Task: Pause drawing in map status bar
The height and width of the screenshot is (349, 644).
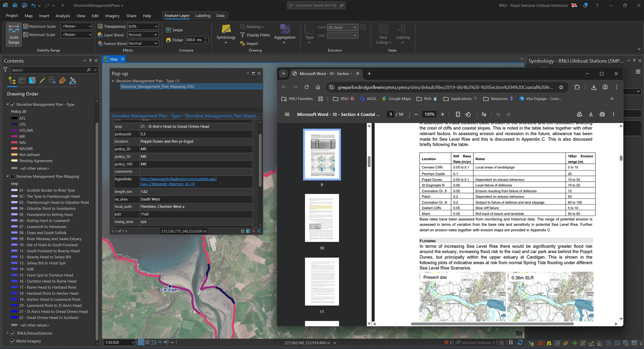Action: coord(511,343)
